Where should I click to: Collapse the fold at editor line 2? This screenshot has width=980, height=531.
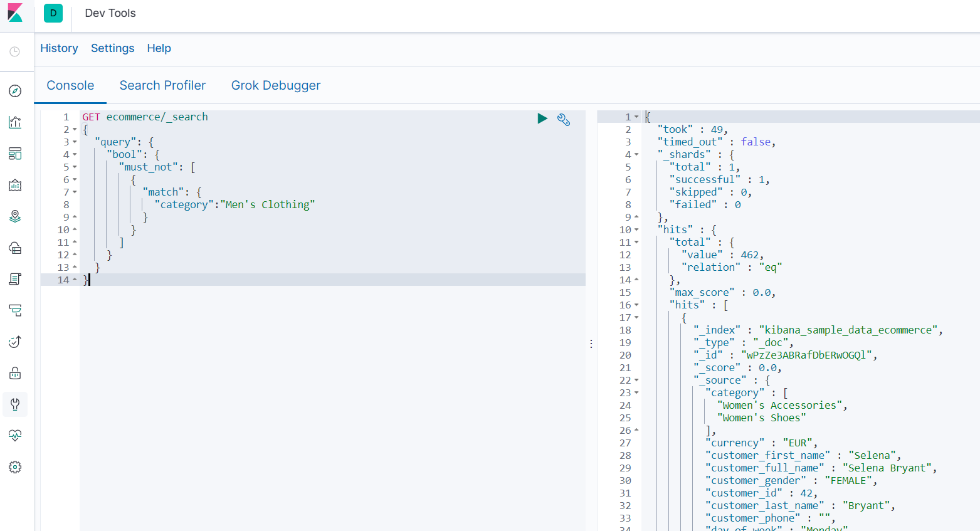pos(75,130)
